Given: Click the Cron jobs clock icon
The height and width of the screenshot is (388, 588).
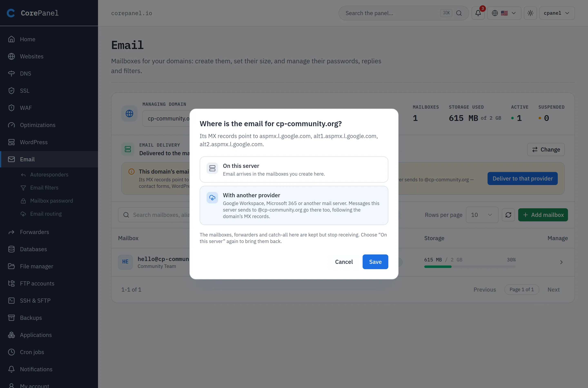Looking at the screenshot, I should pos(11,352).
